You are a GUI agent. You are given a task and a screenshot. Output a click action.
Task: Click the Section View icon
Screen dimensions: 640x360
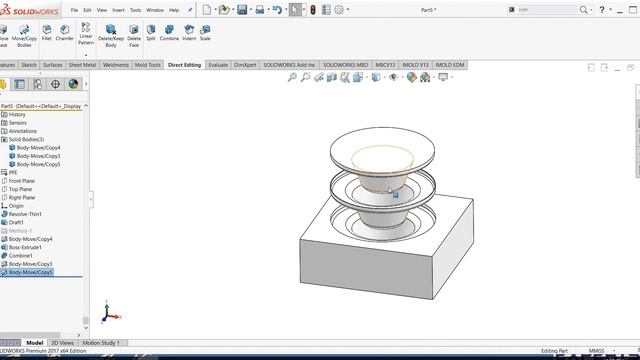click(x=332, y=77)
